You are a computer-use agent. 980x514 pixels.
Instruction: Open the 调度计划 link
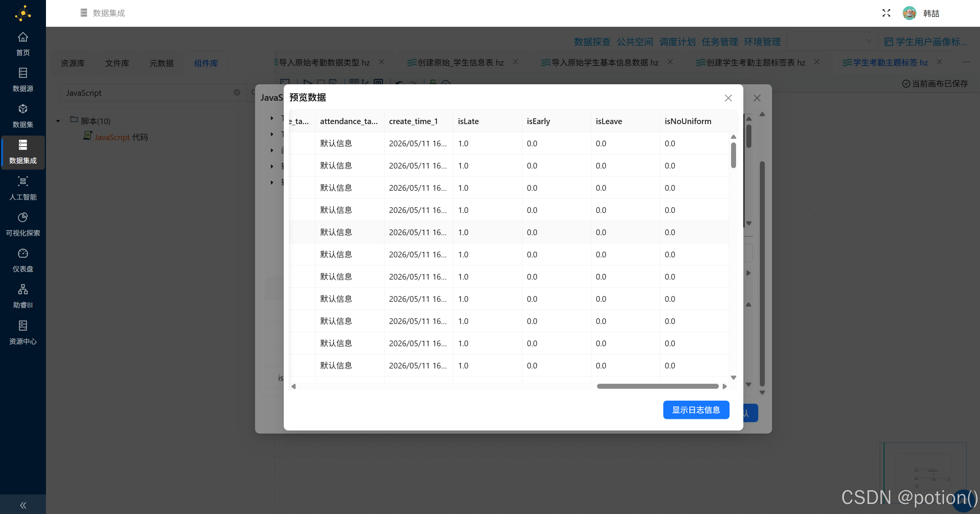(677, 42)
